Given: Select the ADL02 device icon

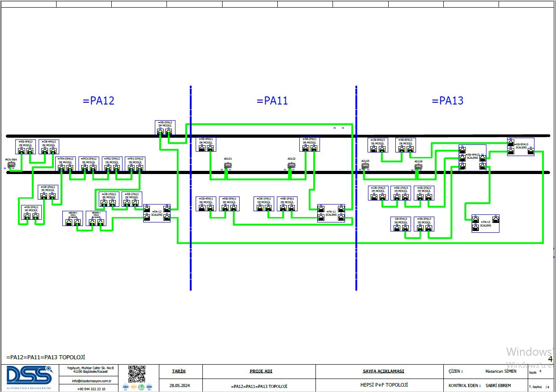Looking at the screenshot, I should 291,166.
